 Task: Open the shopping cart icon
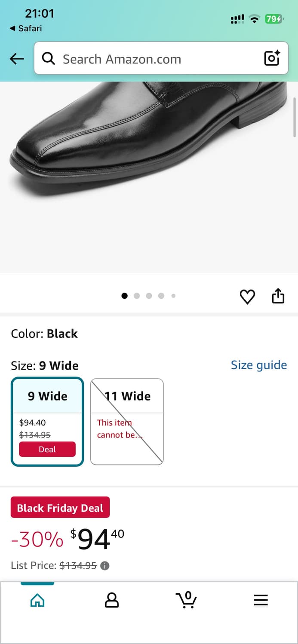tap(186, 599)
